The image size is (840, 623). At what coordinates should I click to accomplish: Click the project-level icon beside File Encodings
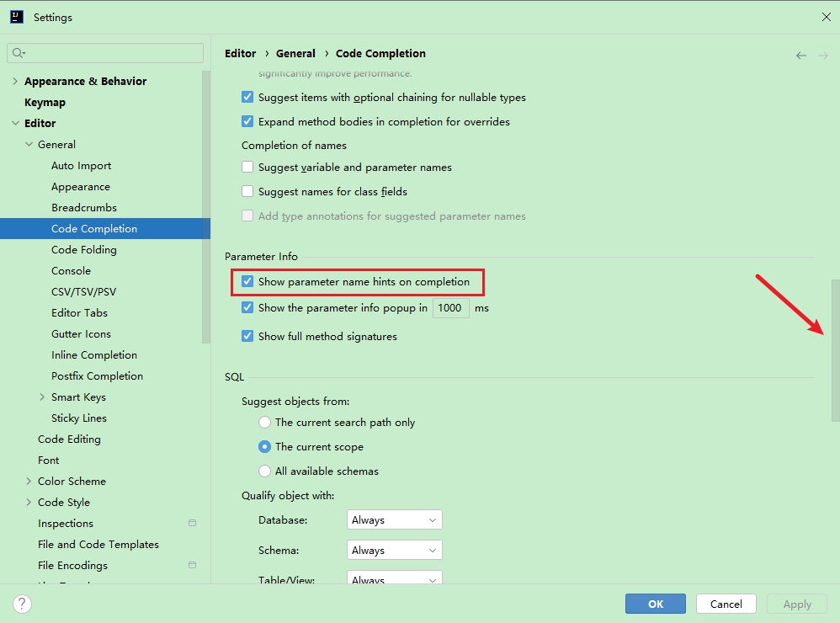(x=192, y=566)
